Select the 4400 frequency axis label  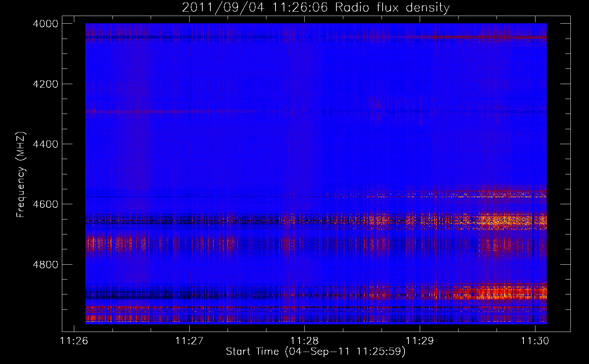[x=46, y=144]
